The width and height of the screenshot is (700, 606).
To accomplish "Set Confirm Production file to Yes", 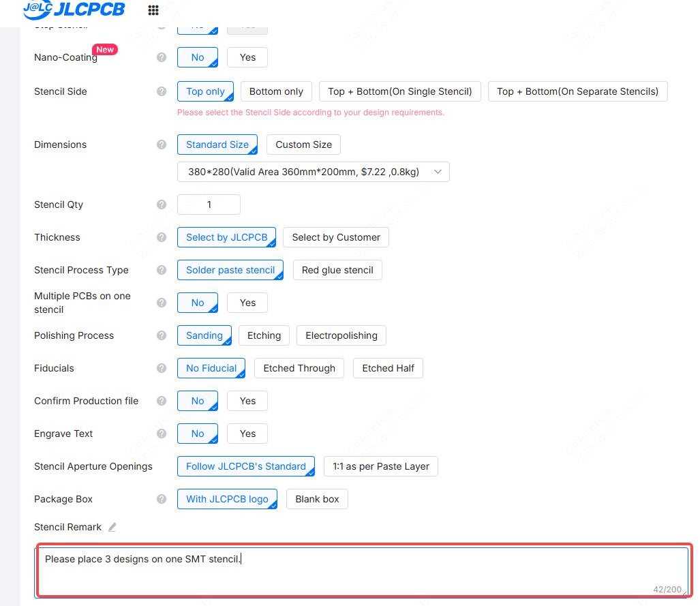I will (247, 401).
